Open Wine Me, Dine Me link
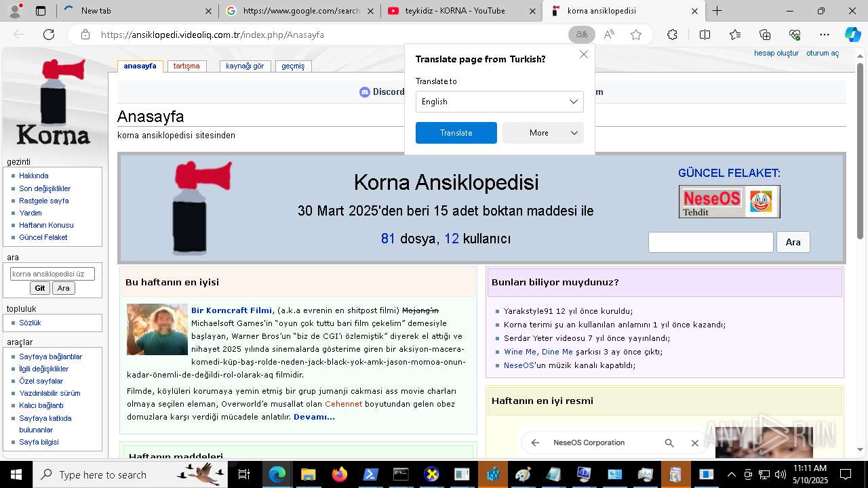868x488 pixels. 538,352
